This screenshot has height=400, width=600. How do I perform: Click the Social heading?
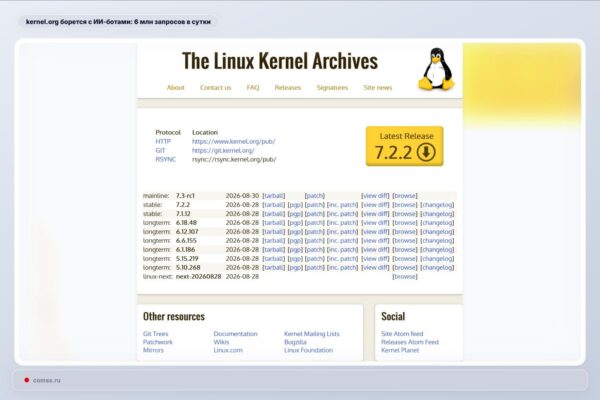pyautogui.click(x=393, y=317)
